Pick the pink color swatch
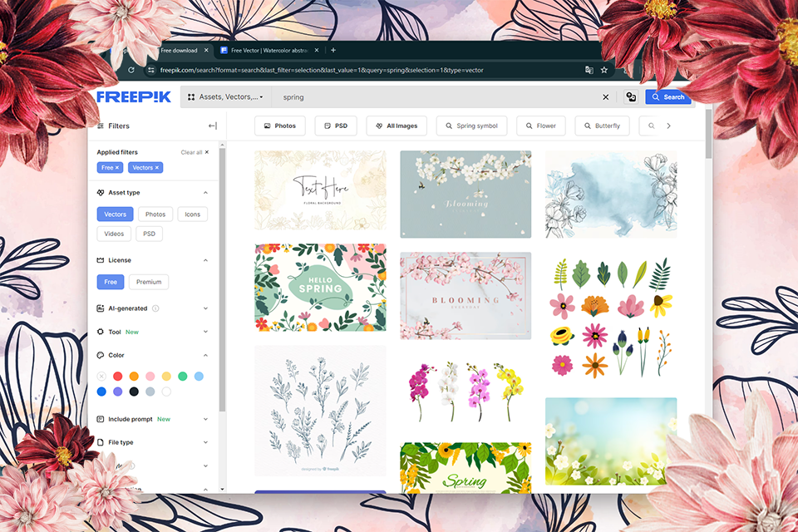Screen dimensions: 798x532 [x=150, y=377]
